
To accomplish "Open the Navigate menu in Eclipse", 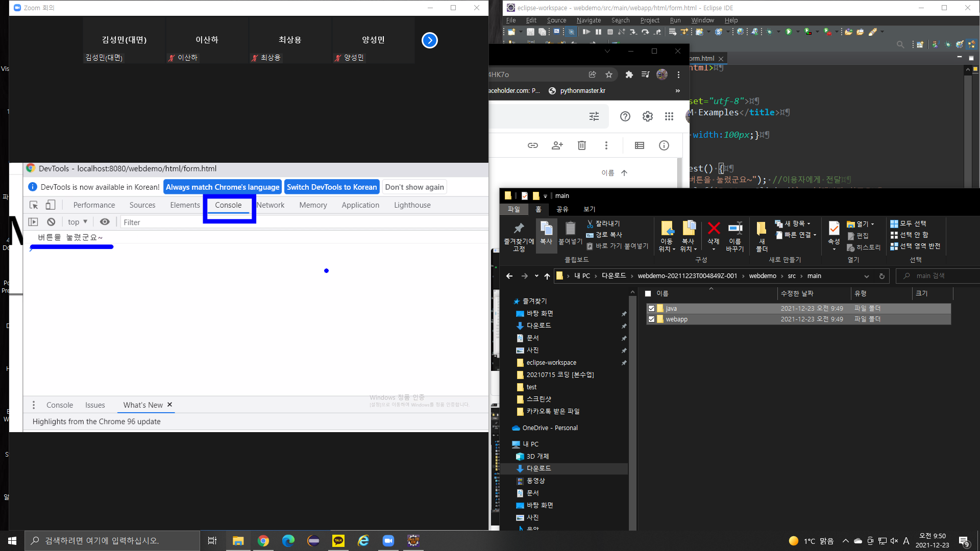I will click(x=589, y=20).
